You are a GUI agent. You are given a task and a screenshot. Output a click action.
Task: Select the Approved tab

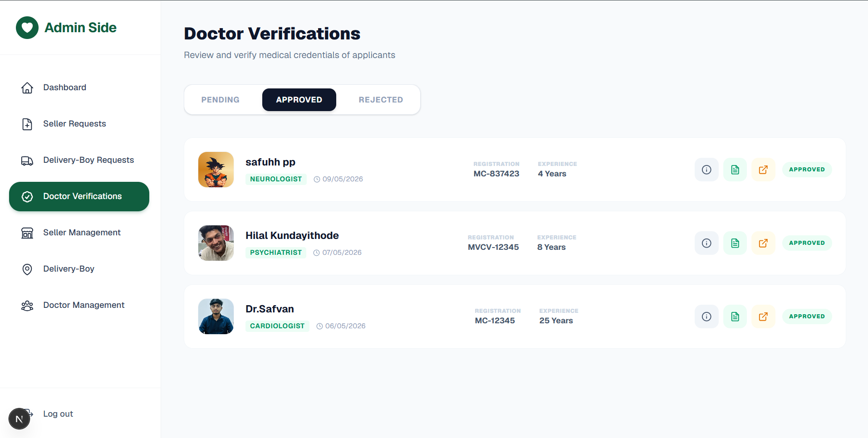tap(299, 100)
